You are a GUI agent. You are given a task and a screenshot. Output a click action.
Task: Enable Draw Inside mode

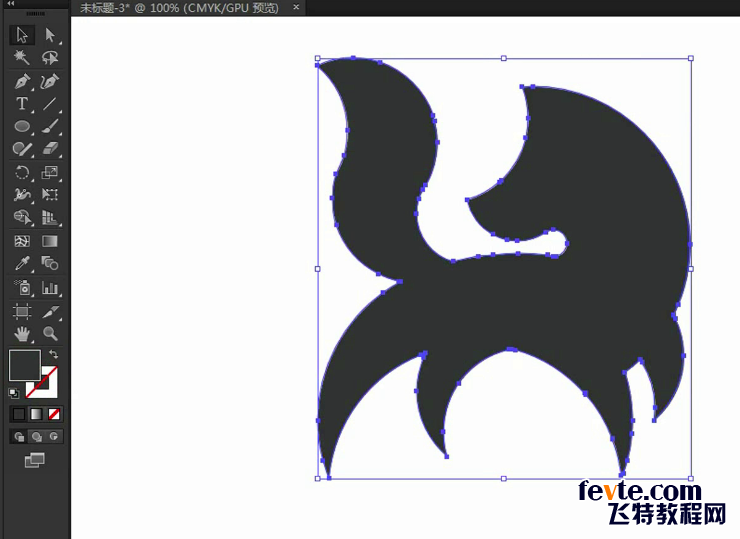54,436
